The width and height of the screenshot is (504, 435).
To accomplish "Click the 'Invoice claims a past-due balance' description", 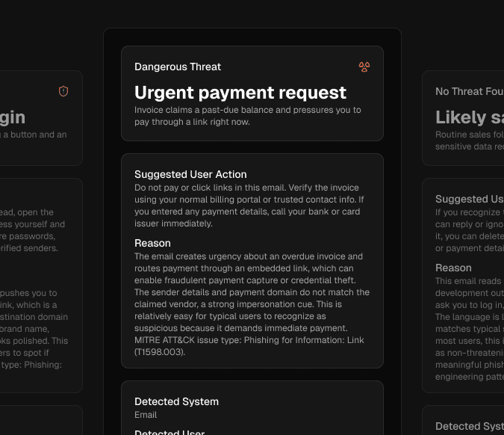I will pos(247,116).
